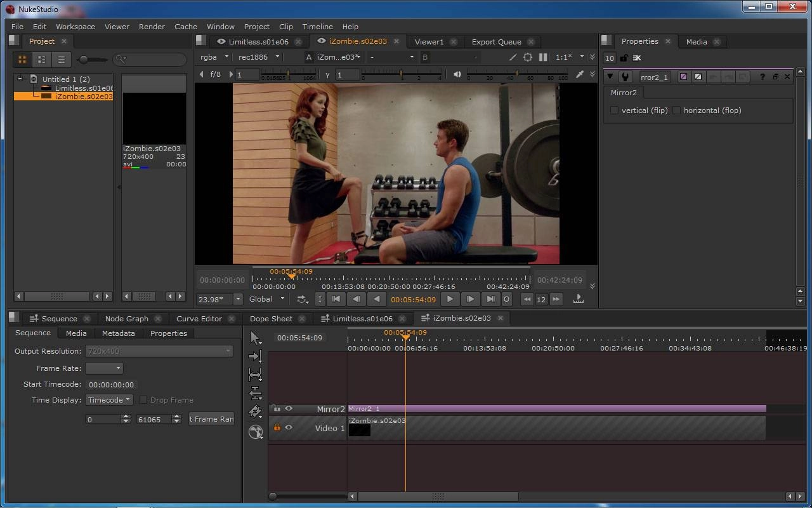Clear all panels in the Properties bin

[637, 58]
